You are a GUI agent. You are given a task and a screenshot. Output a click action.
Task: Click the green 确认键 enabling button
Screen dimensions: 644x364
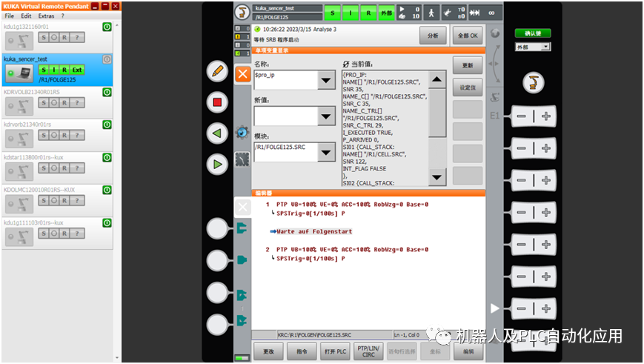[533, 33]
